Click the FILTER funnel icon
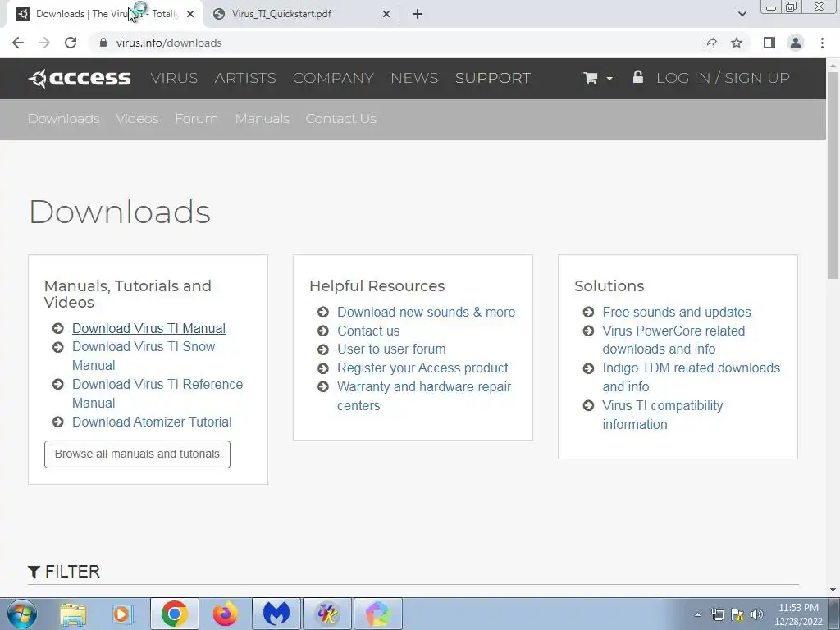The image size is (840, 630). click(34, 572)
